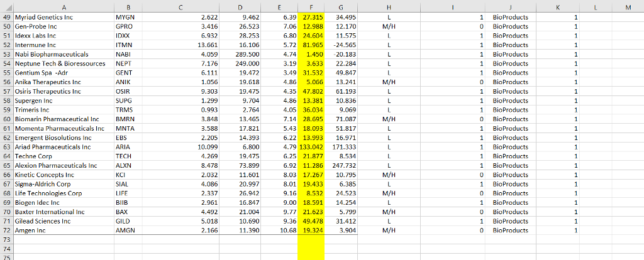644x260 pixels.
Task: Click ticker cell ITMN
Action: [x=128, y=45]
